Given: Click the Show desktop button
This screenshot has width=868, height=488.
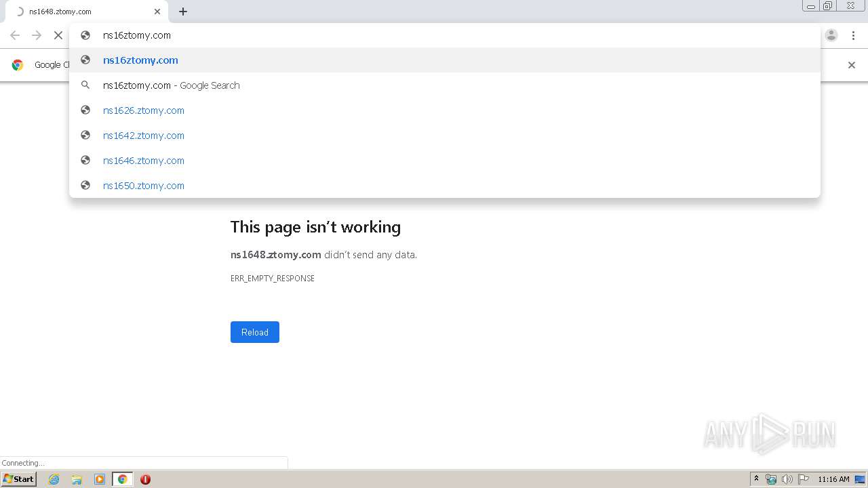Looking at the screenshot, I should pos(860,479).
